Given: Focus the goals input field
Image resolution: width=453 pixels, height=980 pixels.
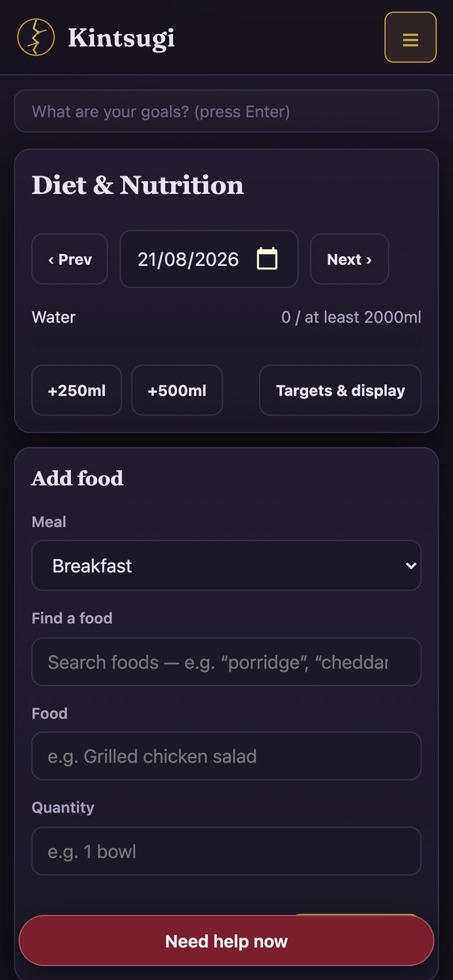Looking at the screenshot, I should [226, 111].
